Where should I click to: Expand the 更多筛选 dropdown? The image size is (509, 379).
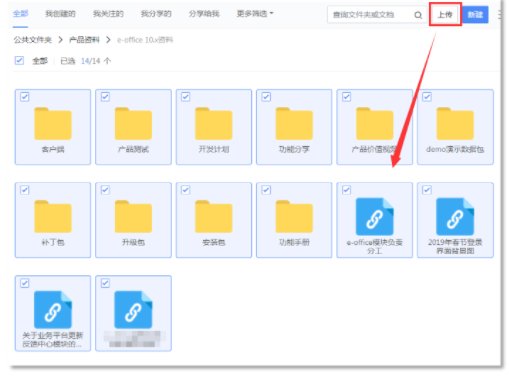255,14
